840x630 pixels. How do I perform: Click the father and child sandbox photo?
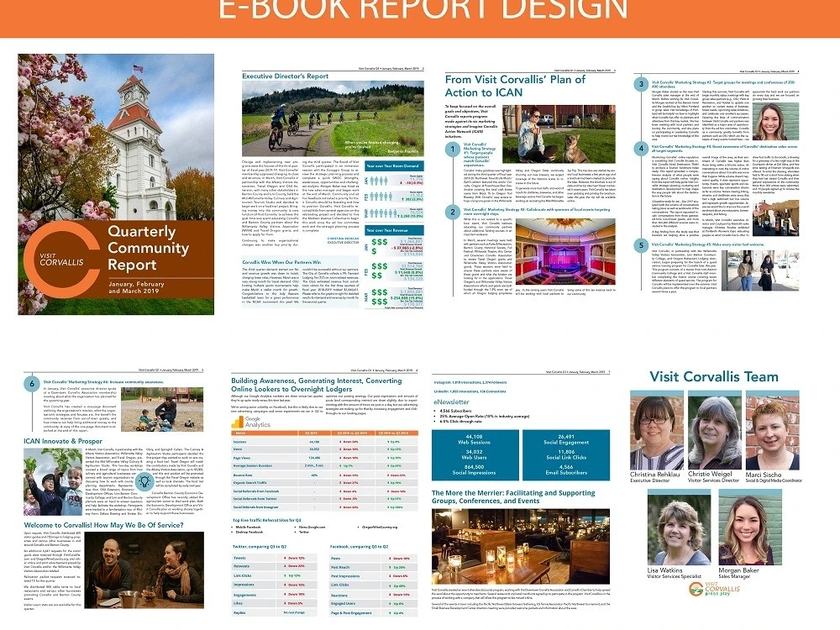click(162, 410)
